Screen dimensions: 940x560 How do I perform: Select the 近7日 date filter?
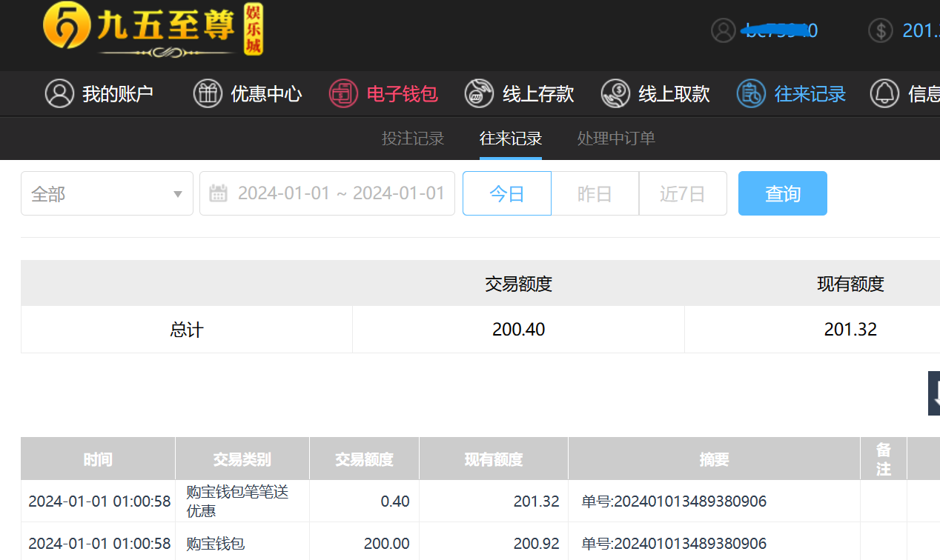pos(683,193)
